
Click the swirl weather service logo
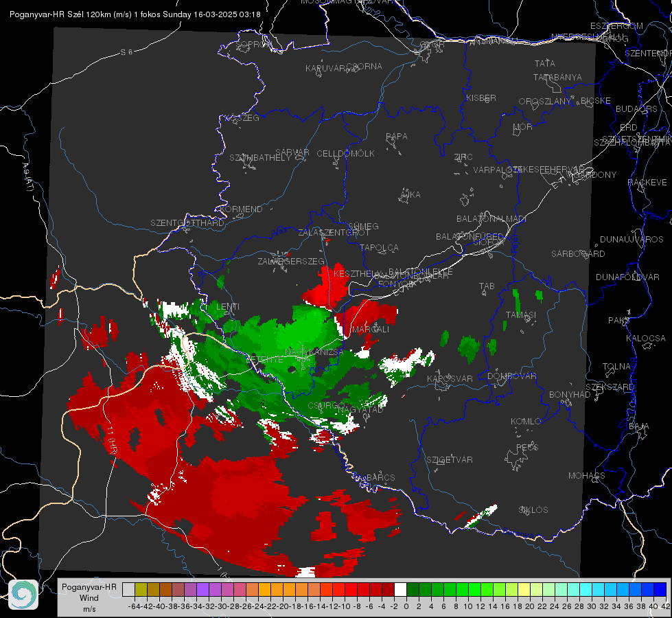coord(23,595)
